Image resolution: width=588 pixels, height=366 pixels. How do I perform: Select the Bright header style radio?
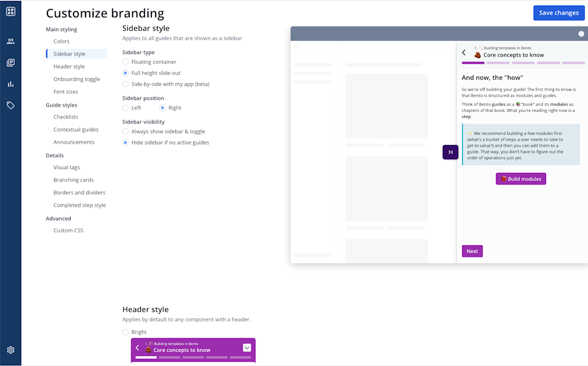[x=125, y=332]
